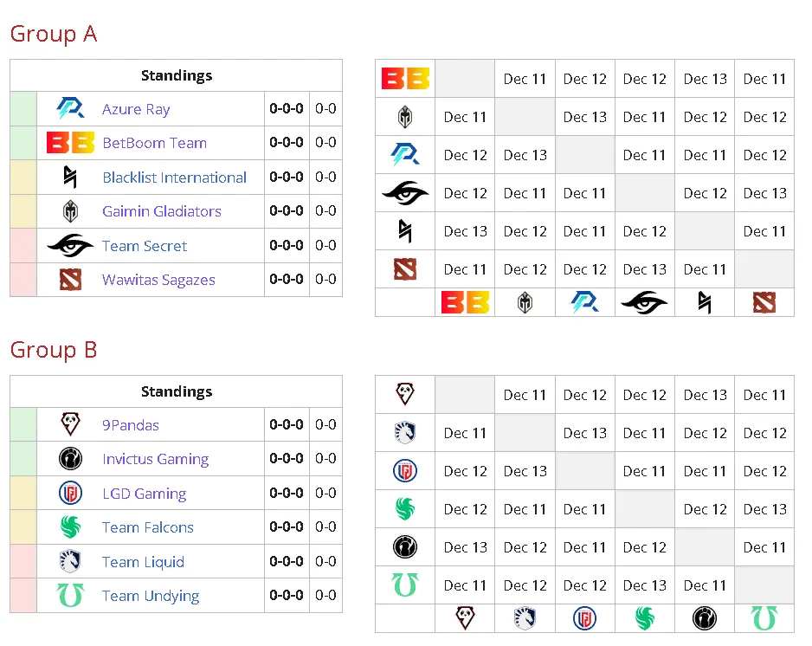Open the LGD Gaming link
Image resolution: width=812 pixels, height=646 pixels.
(145, 494)
